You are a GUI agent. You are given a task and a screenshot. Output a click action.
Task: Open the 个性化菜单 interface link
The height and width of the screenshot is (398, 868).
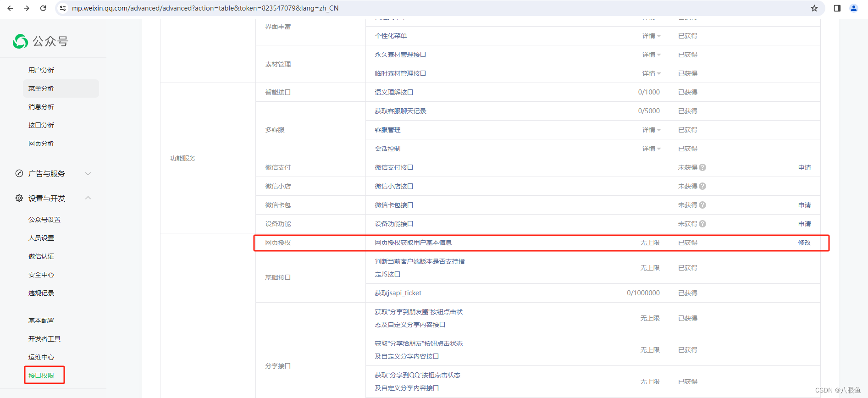click(391, 36)
